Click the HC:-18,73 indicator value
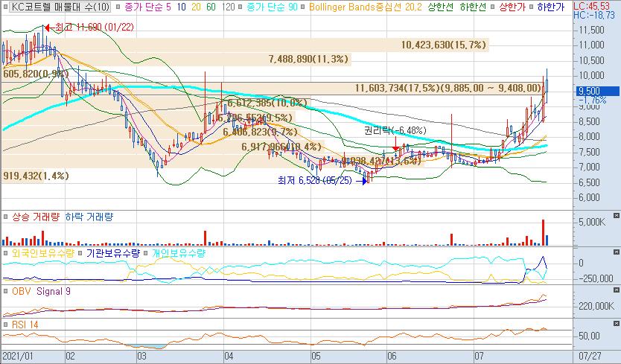This screenshot has height=364, width=621. tap(594, 16)
